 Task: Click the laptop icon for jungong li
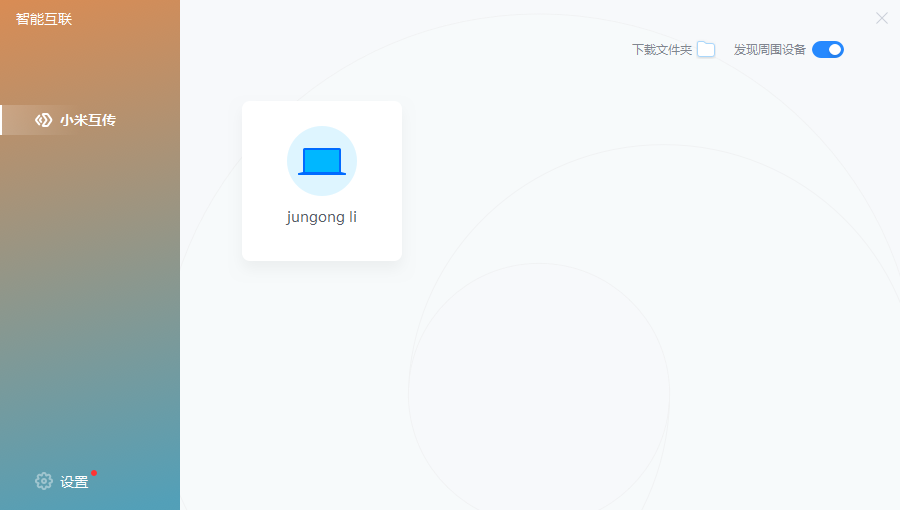point(322,161)
